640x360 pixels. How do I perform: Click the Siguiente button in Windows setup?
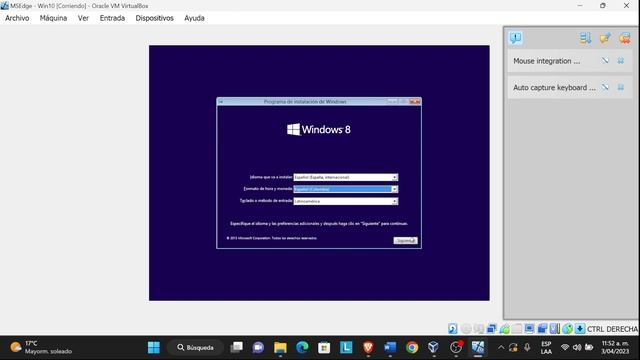[x=405, y=240]
